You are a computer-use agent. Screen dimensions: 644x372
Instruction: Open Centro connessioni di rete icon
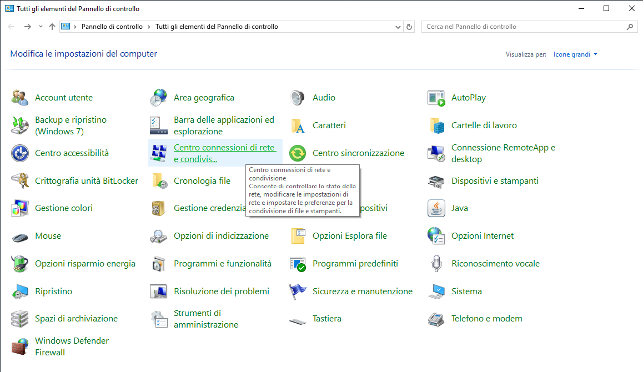pos(159,153)
